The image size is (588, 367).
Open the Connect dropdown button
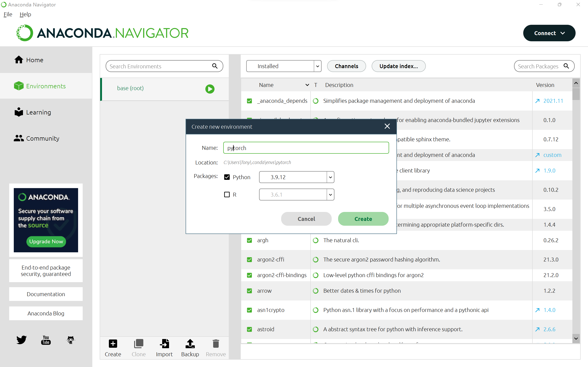549,33
